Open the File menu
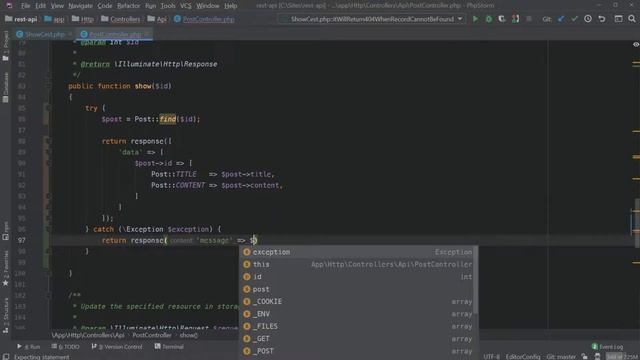Screen dimensions: 640x360 click(25, 6)
